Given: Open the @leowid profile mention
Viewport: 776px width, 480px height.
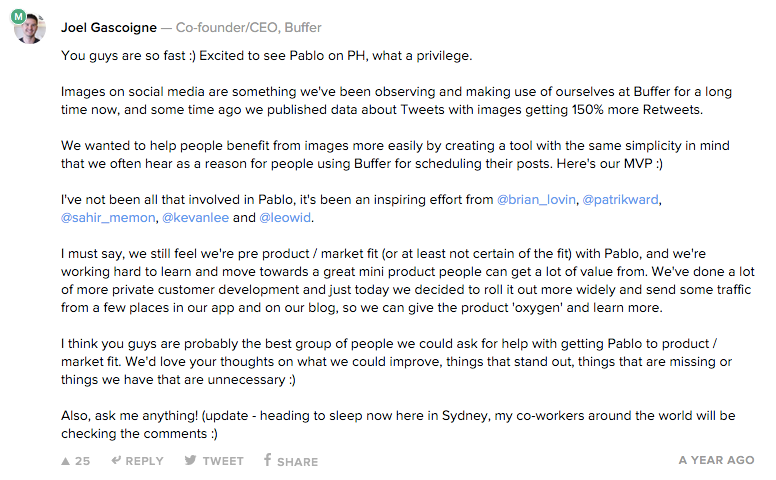Looking at the screenshot, I should [285, 218].
